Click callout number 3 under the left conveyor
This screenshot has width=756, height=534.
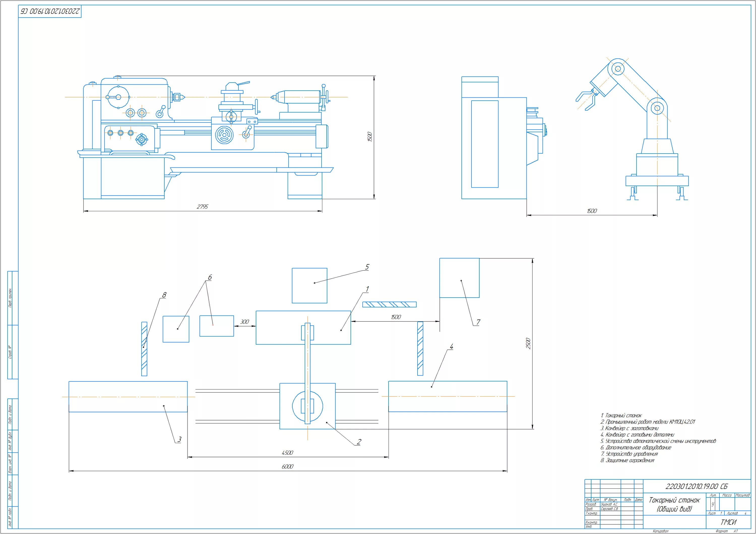pos(179,439)
